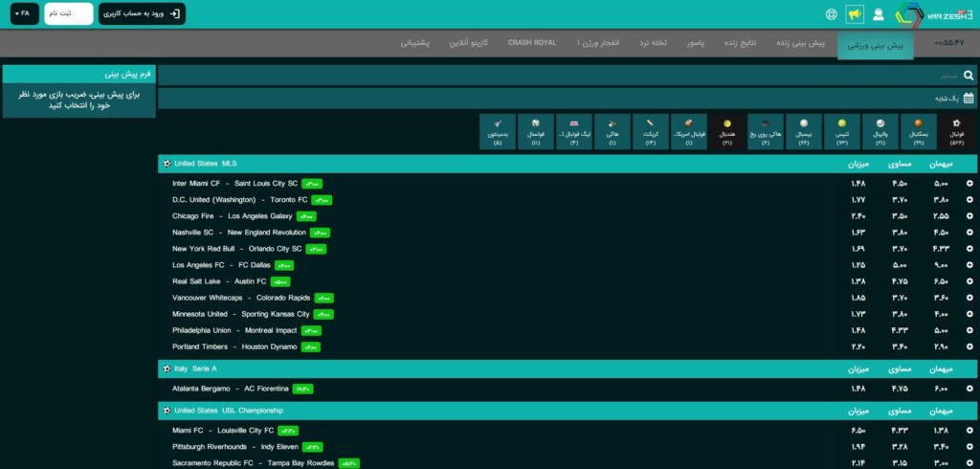Select the football (فوتبال) sport icon
Image resolution: width=980 pixels, height=469 pixels.
click(x=956, y=129)
